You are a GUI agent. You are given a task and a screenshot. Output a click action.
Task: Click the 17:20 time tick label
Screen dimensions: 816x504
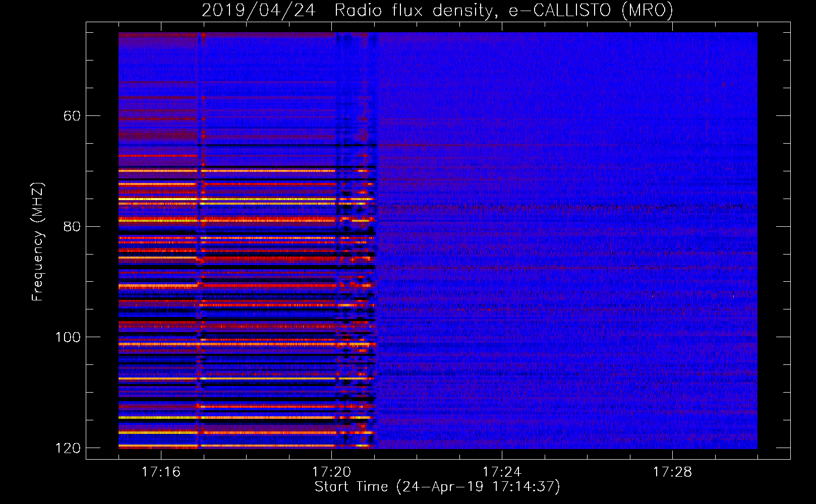point(331,472)
